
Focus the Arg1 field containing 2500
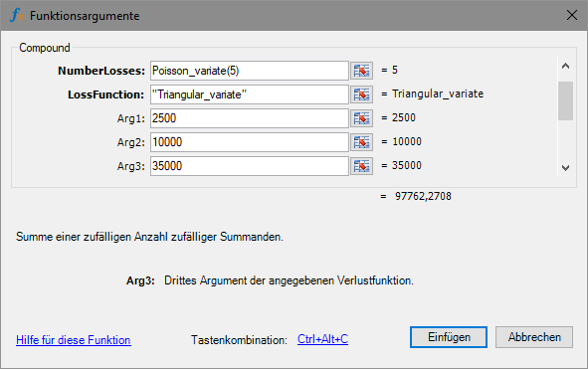250,118
